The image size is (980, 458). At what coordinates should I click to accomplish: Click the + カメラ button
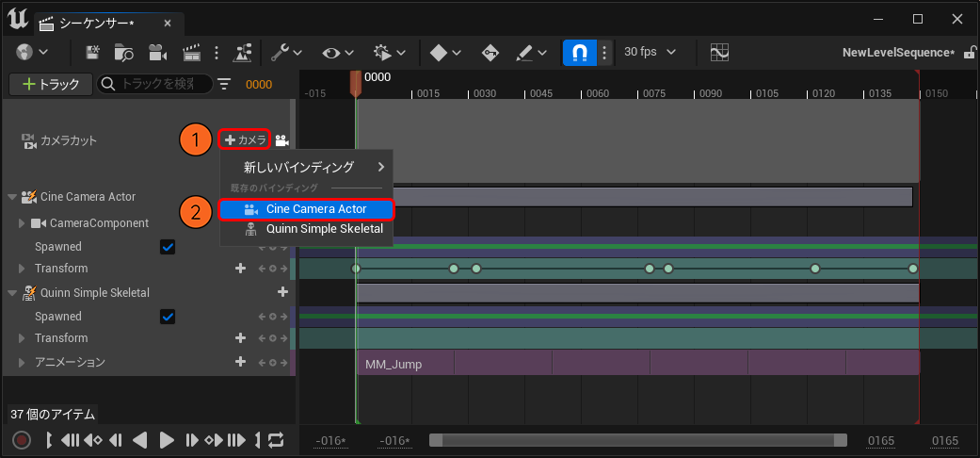(245, 139)
